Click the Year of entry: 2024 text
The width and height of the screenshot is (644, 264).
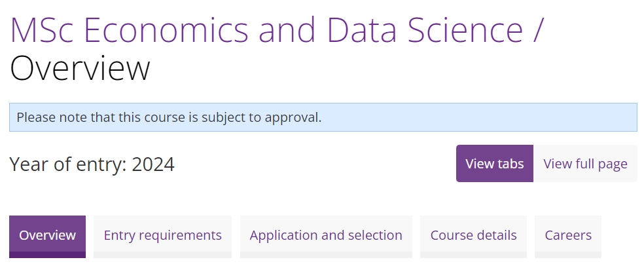[x=92, y=164]
